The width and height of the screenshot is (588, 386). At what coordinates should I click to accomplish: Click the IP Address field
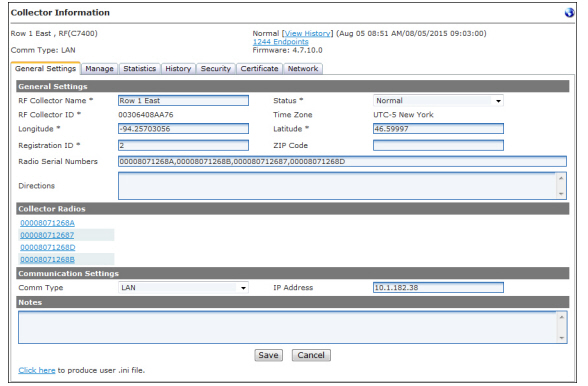click(438, 288)
